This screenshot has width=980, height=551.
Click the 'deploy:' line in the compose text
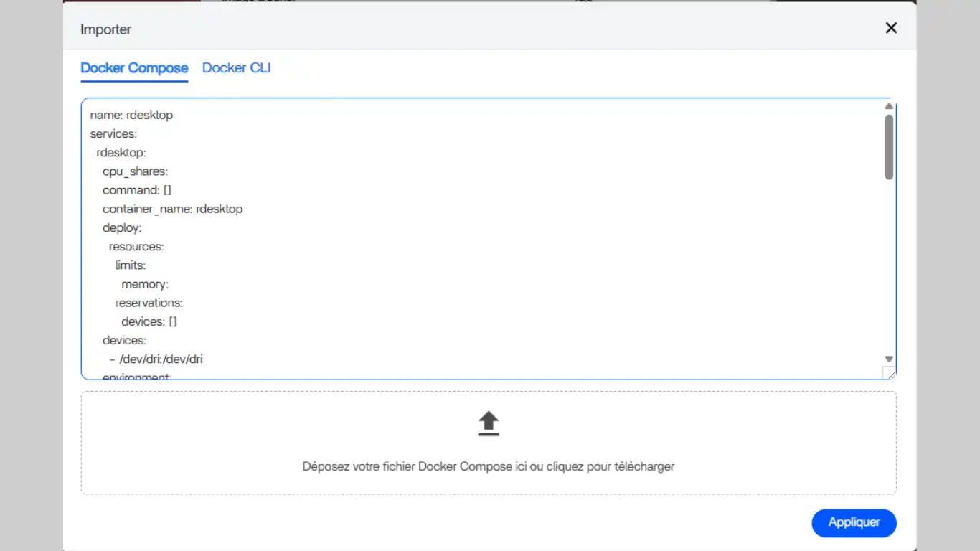[122, 227]
